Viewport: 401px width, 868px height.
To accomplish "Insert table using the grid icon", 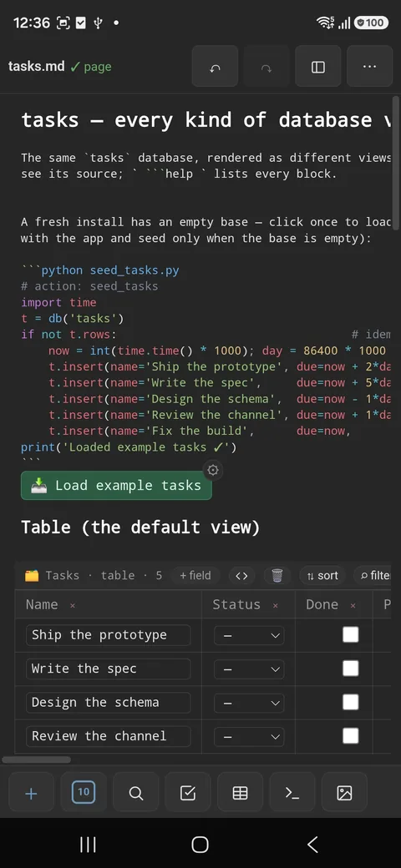I will [240, 793].
